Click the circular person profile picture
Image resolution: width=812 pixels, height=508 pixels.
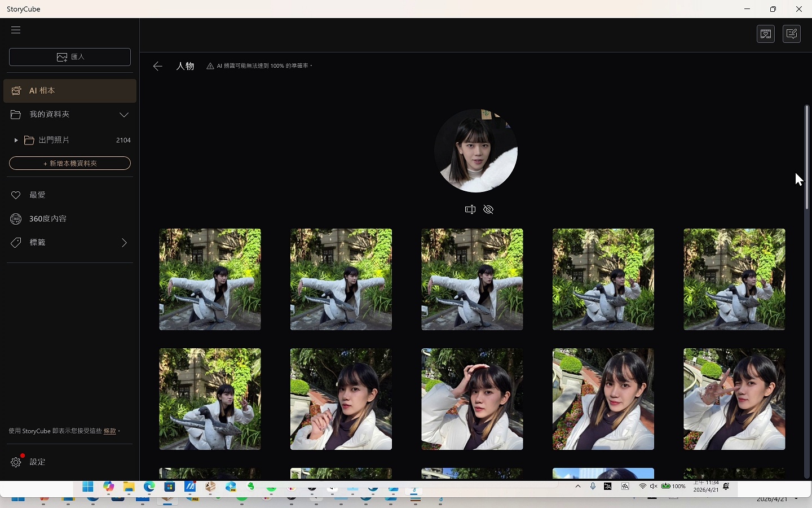[x=476, y=151]
